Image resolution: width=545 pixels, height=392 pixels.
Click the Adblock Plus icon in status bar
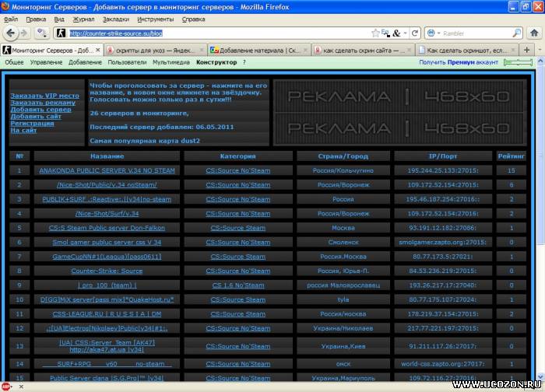6,387
